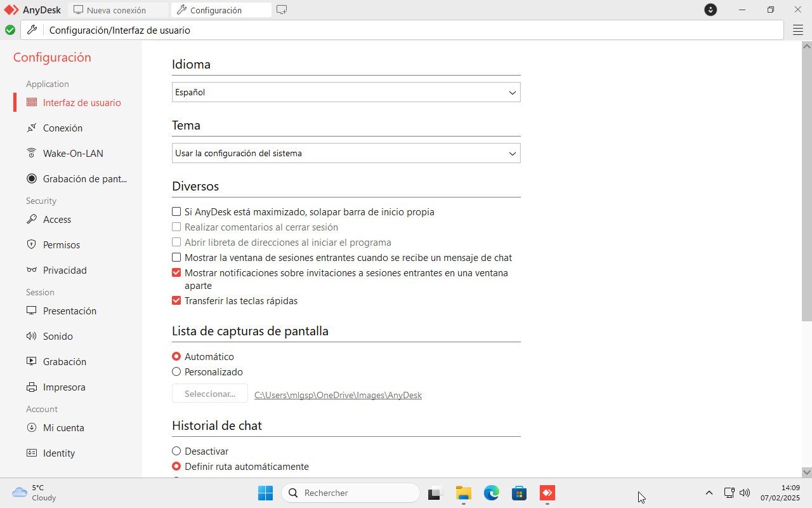Screen dimensions: 812x508
Task: Open the AnyDesk screenshots folder path link
Action: (337, 395)
